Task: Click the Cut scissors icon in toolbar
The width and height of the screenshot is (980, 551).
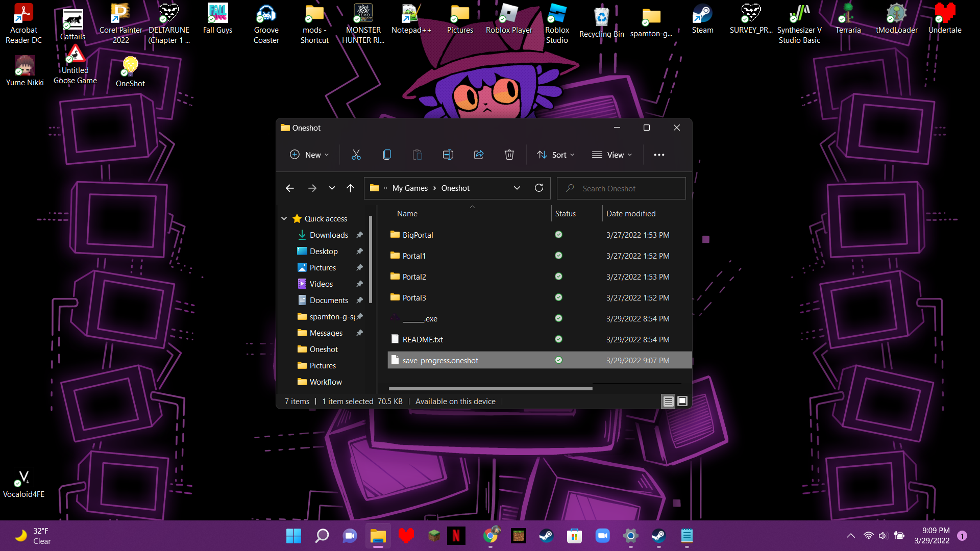Action: tap(356, 155)
